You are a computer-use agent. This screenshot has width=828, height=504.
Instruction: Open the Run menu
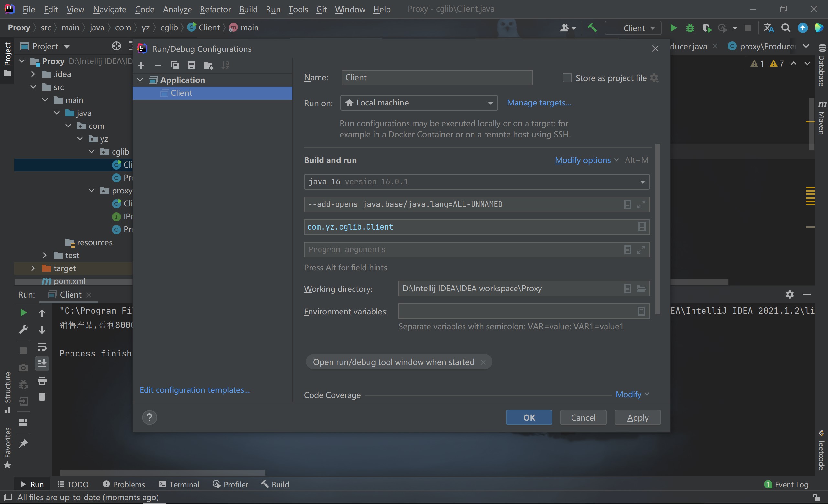273,8
